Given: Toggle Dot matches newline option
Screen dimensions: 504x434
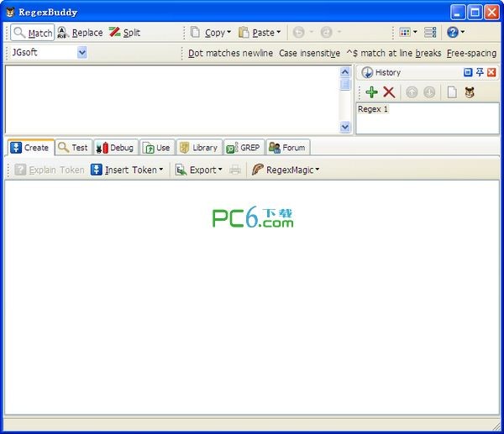Looking at the screenshot, I should (230, 53).
